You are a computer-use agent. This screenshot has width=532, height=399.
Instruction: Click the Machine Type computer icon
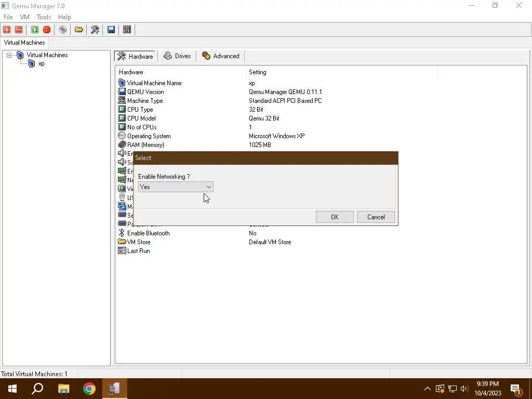click(122, 100)
